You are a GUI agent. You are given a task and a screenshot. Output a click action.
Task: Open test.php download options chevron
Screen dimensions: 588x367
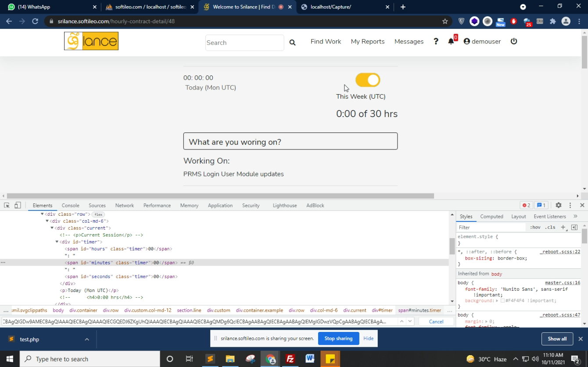pos(87,339)
